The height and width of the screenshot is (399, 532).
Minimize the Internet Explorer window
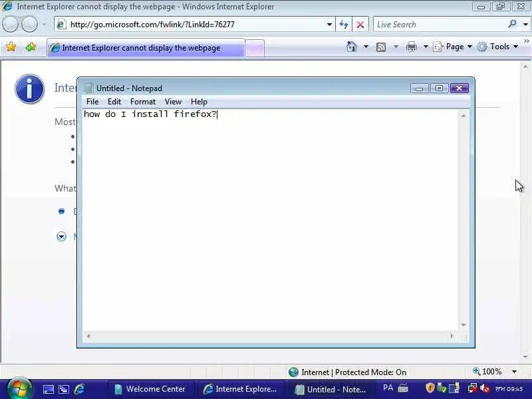pyautogui.click(x=481, y=7)
